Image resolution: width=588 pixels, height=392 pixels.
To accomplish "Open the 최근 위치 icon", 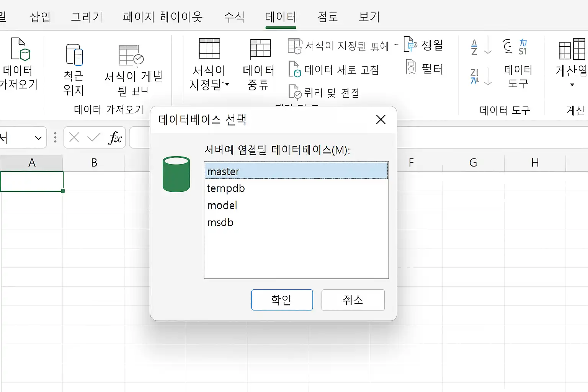I will tap(74, 54).
